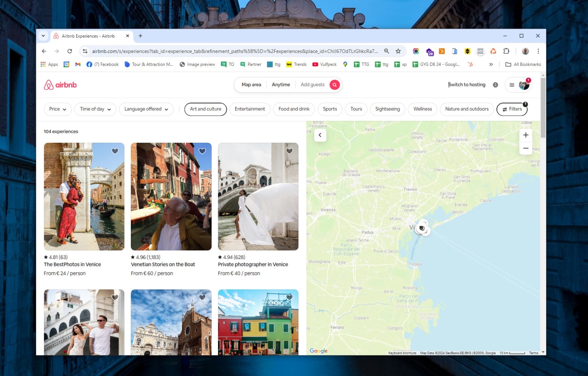Click the Add guests field
Image resolution: width=588 pixels, height=376 pixels.
(312, 85)
